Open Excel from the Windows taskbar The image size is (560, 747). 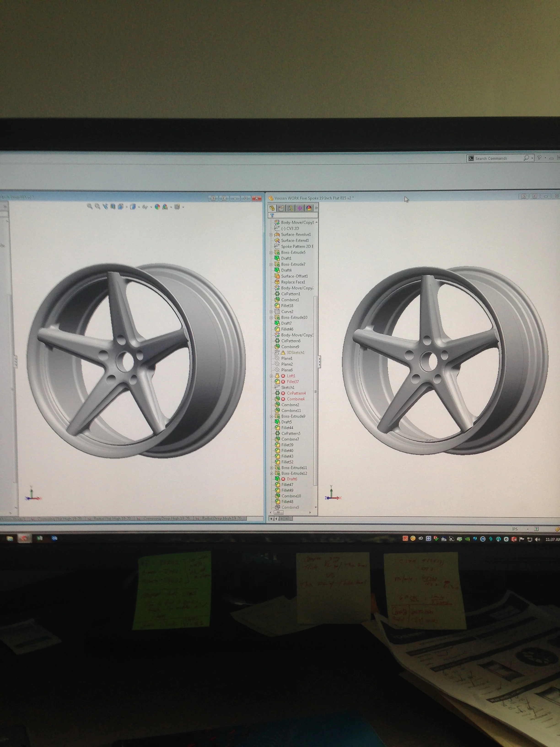click(x=40, y=538)
